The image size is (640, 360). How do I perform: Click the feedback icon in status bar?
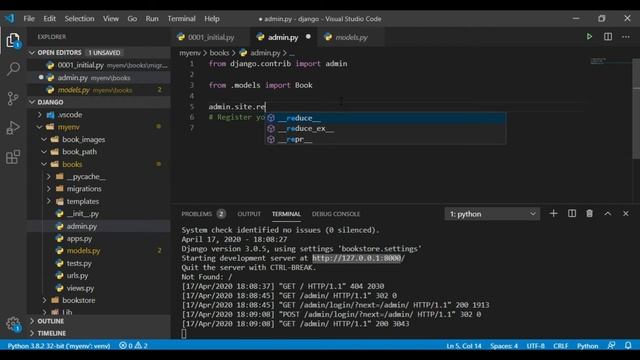click(611, 346)
